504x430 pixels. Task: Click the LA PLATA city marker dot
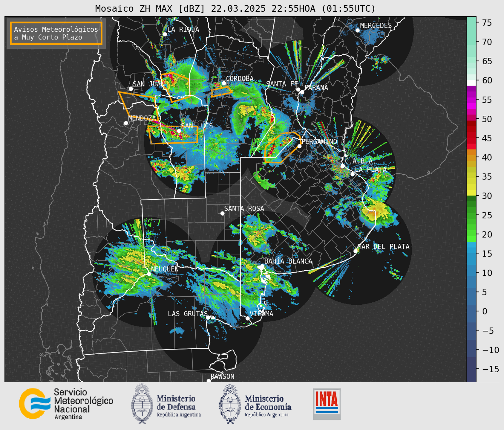coord(353,174)
